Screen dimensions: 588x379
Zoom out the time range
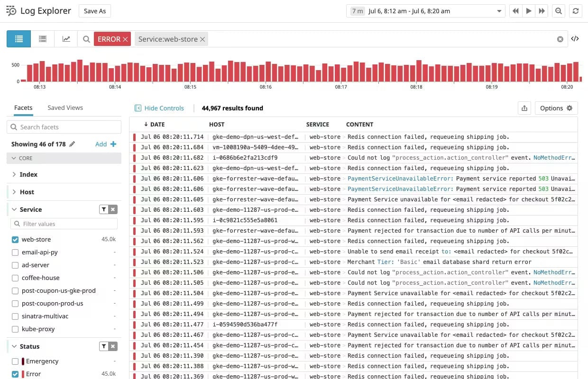pos(559,11)
